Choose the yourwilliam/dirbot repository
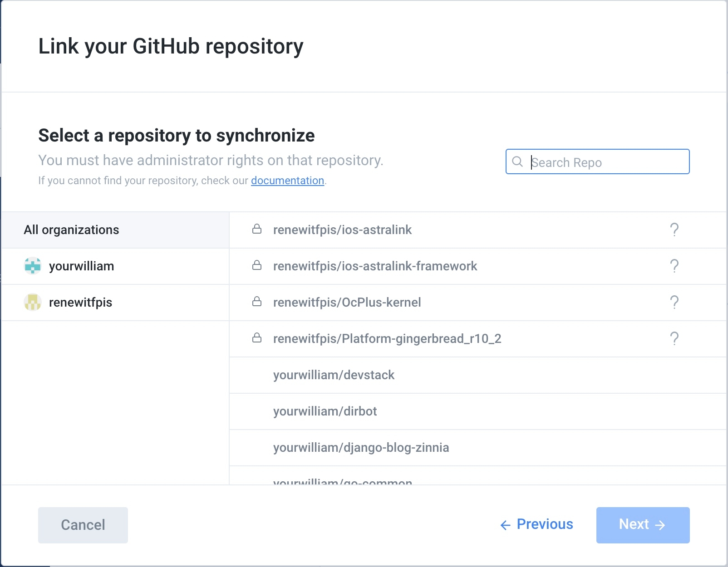This screenshot has width=728, height=567. tap(325, 411)
